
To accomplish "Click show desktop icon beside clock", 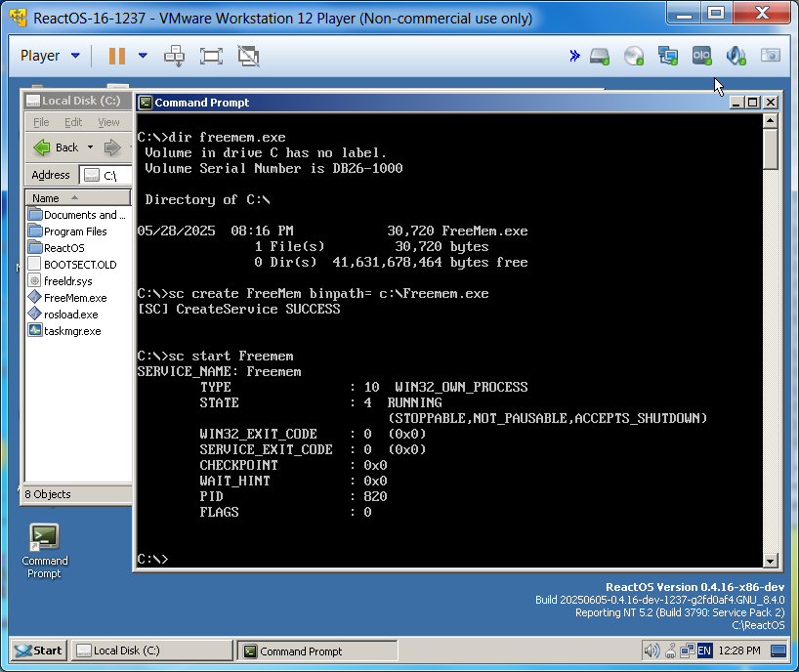I will (778, 651).
